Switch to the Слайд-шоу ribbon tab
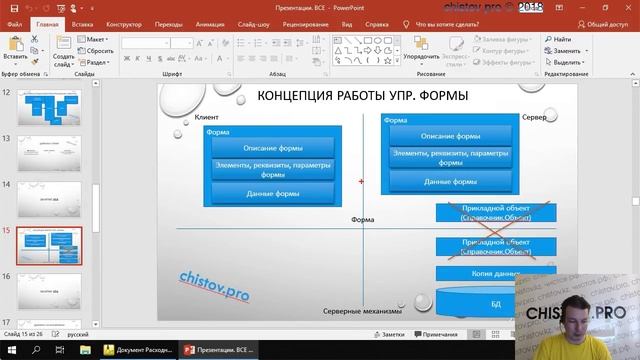 pyautogui.click(x=253, y=24)
